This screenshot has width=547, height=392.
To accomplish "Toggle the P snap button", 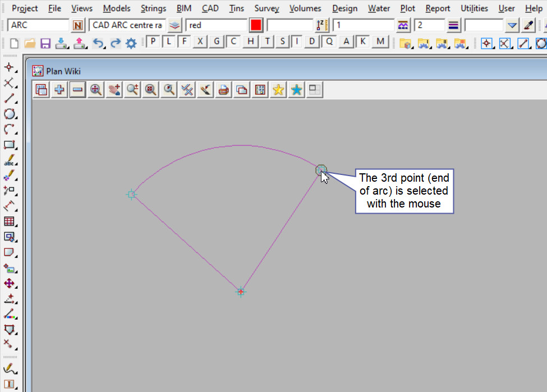I will 153,41.
